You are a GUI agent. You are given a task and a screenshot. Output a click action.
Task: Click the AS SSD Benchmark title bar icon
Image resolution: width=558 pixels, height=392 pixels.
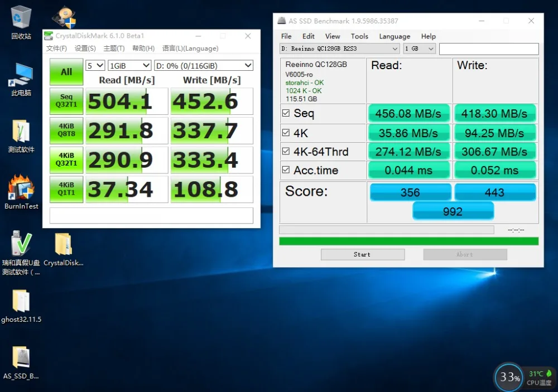pos(281,21)
